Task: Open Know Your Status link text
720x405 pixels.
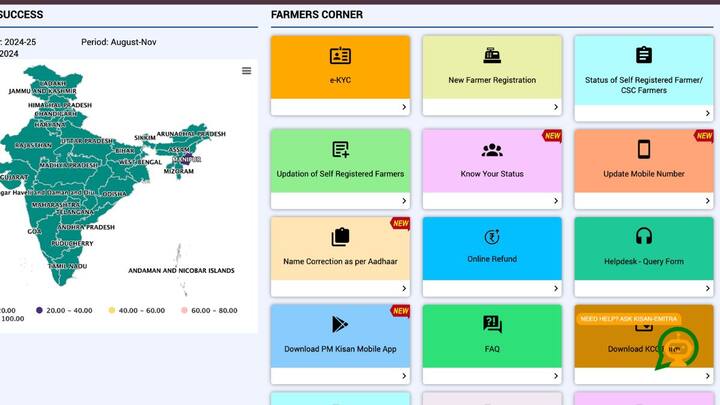Action: click(x=492, y=174)
